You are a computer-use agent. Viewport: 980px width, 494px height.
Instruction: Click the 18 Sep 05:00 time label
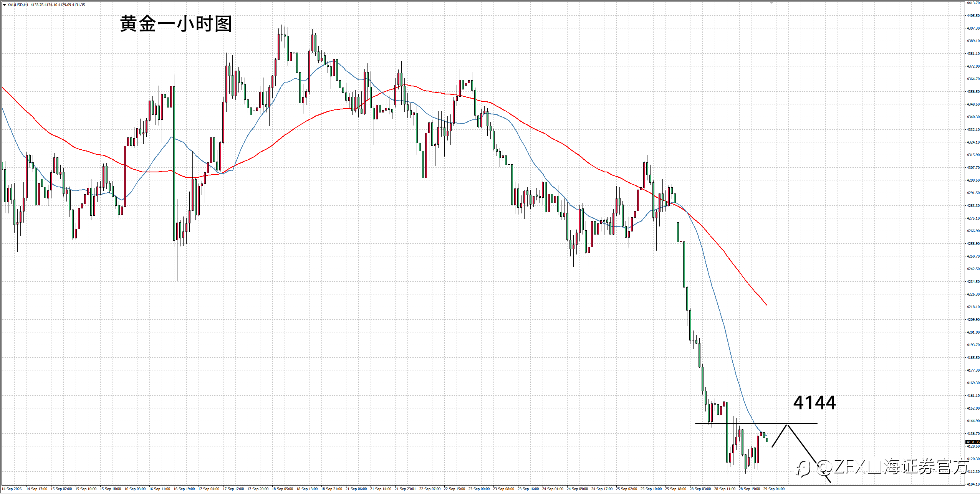(x=282, y=489)
